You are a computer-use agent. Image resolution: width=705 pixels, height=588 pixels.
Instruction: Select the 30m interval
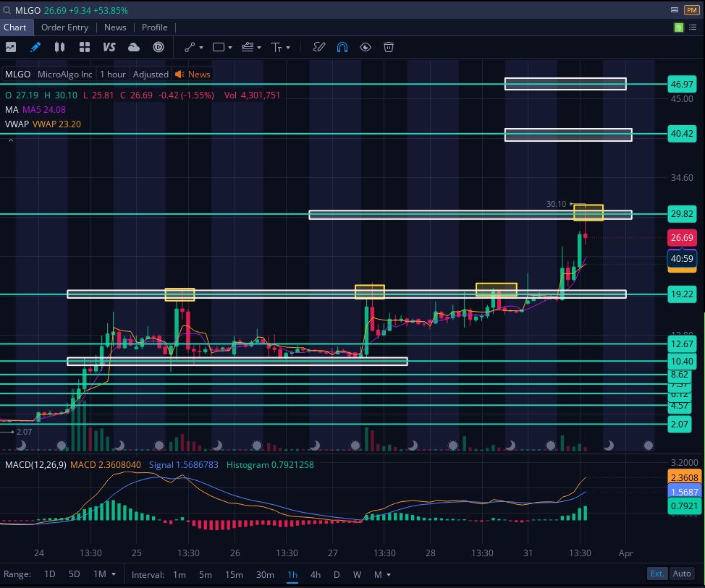coord(265,574)
